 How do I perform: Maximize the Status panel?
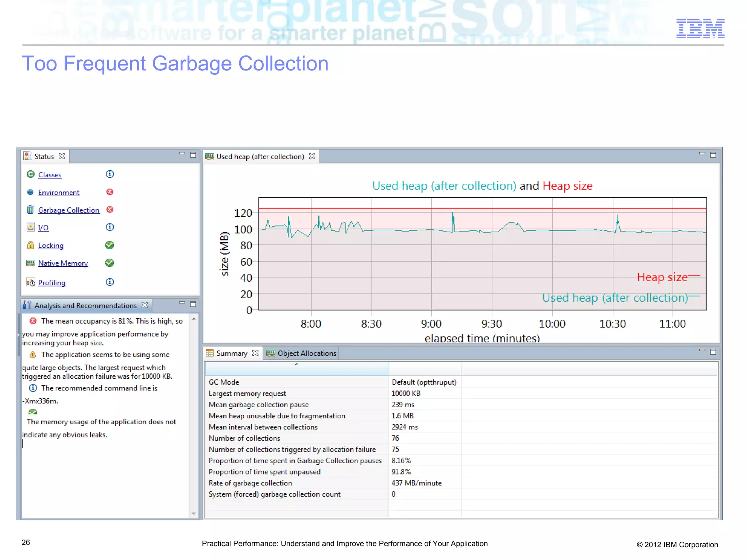tap(193, 155)
